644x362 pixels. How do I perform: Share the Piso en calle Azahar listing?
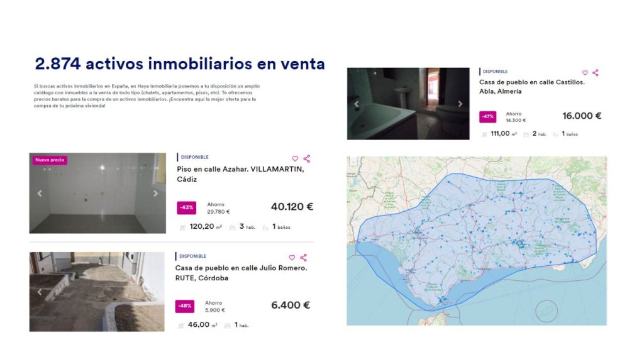tap(307, 158)
